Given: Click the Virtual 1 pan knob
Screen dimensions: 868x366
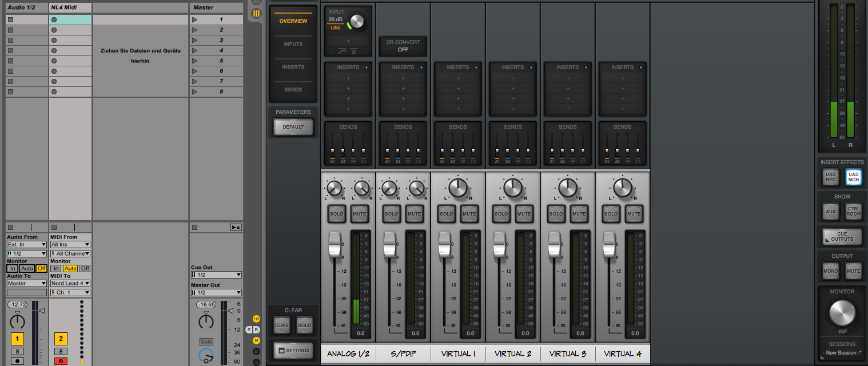Looking at the screenshot, I should [458, 188].
